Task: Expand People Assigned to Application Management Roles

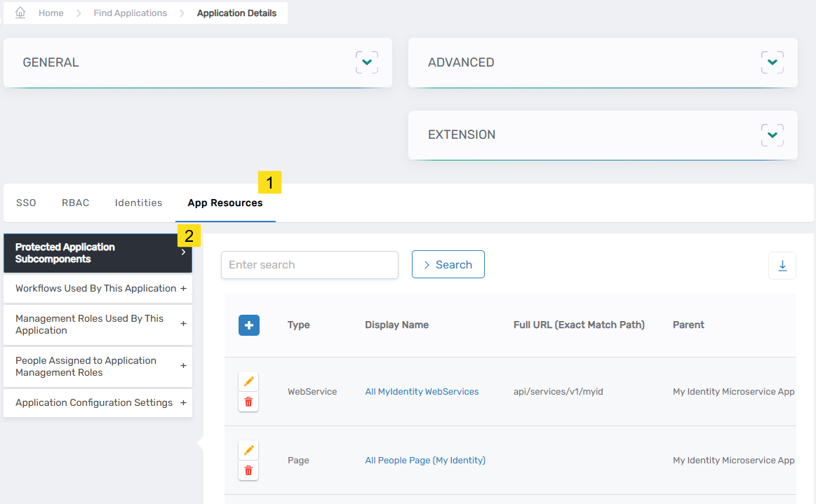Action: [x=185, y=366]
